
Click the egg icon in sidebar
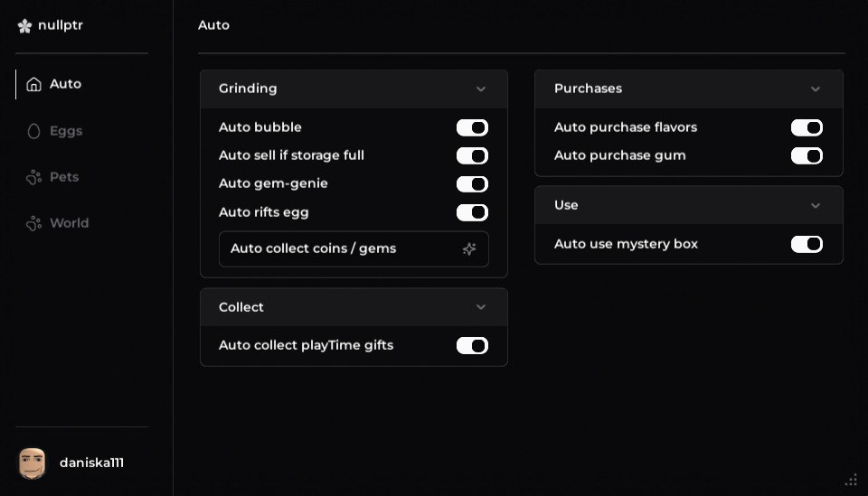pos(34,131)
